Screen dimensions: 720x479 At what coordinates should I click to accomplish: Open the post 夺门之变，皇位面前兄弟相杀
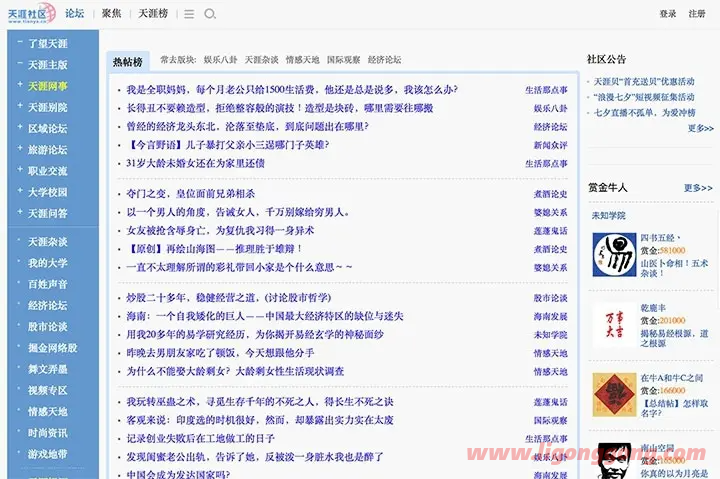[191, 194]
